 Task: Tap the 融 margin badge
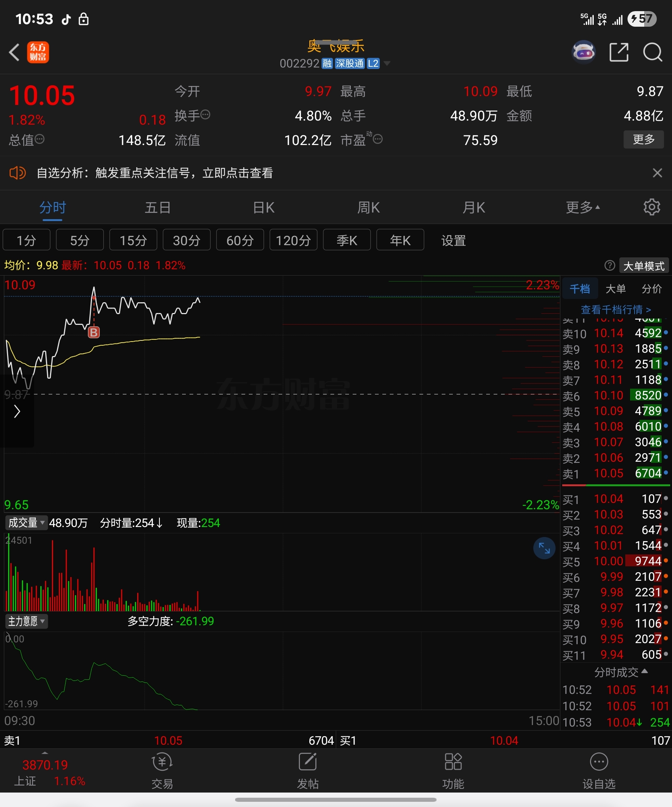(327, 63)
